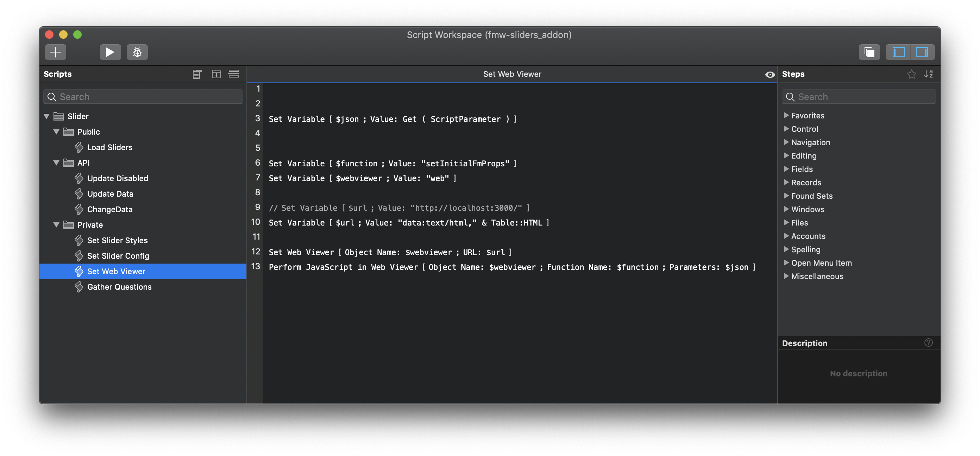The width and height of the screenshot is (980, 456).
Task: Click the Private folder icon
Action: [69, 225]
